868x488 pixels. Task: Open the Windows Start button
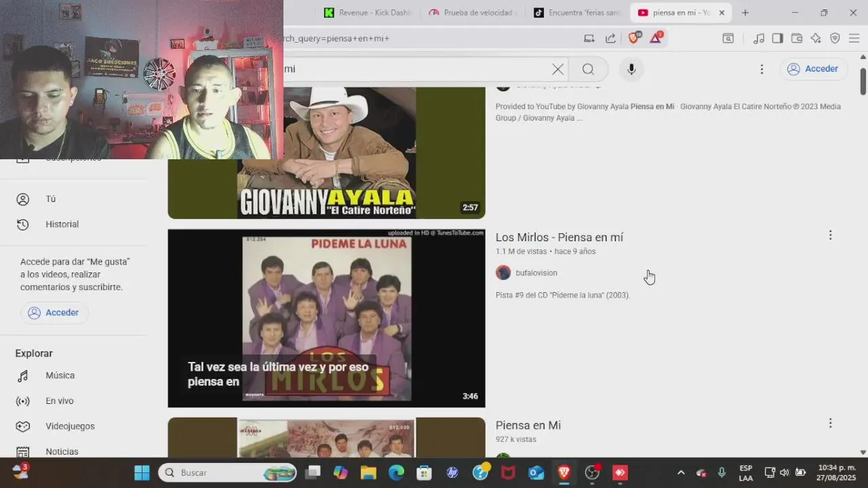point(142,472)
